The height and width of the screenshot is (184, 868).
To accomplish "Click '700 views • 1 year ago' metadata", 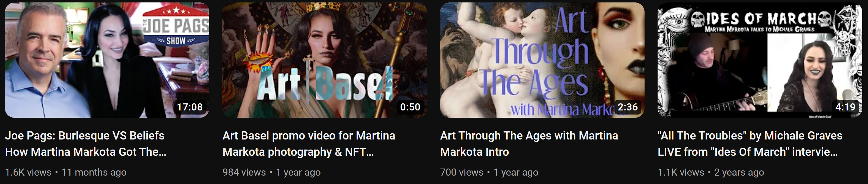I will tap(489, 172).
